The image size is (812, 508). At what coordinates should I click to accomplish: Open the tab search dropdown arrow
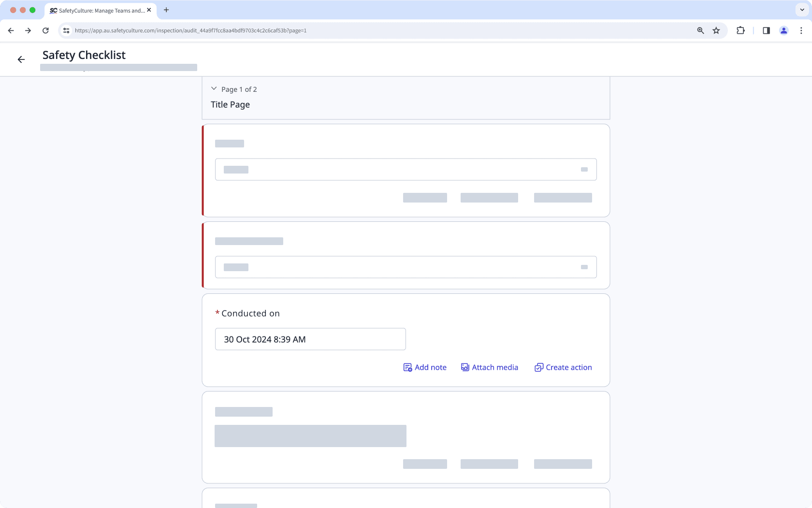click(x=802, y=10)
